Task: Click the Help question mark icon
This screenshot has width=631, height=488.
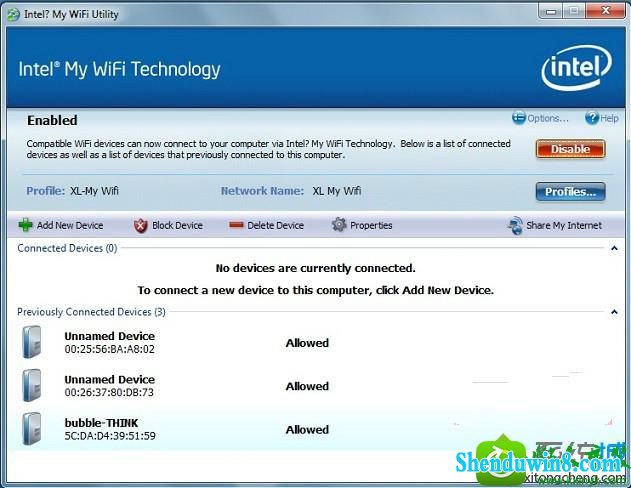Action: 592,118
